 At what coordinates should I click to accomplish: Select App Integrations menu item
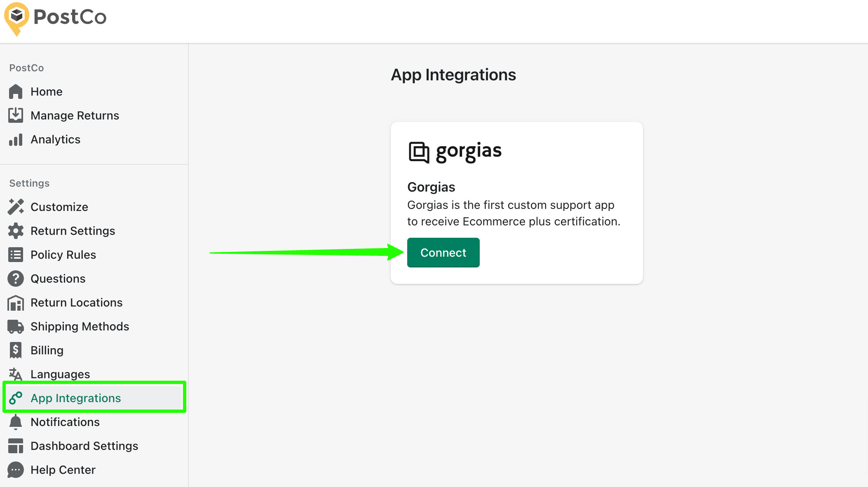click(x=94, y=397)
